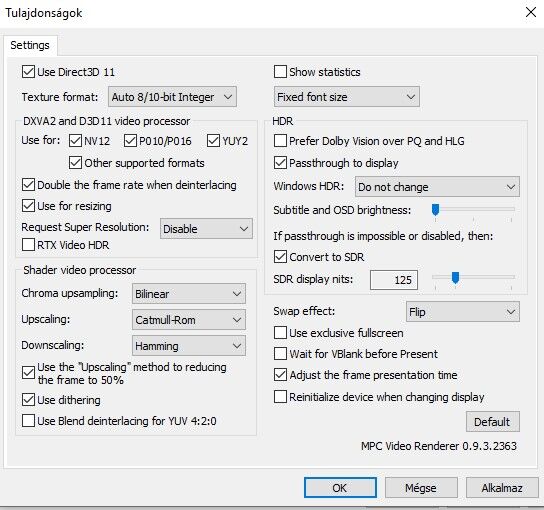Open Swap effect dropdown showing Flip
The width and height of the screenshot is (544, 510).
click(463, 312)
